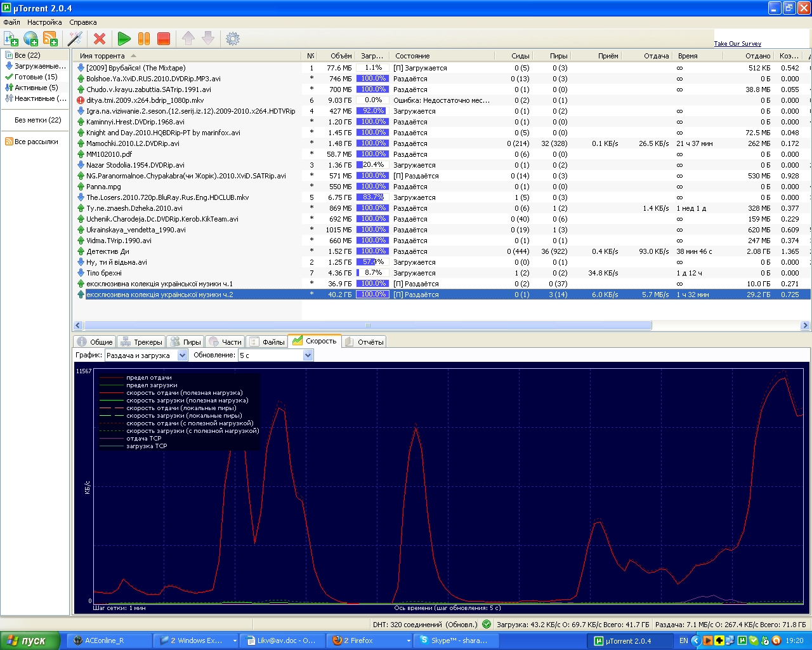Sort by Отдано column header
The width and height of the screenshot is (812, 650).
748,56
